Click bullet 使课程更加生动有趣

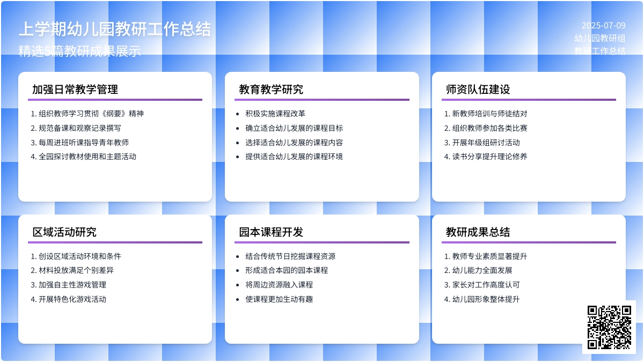279,299
